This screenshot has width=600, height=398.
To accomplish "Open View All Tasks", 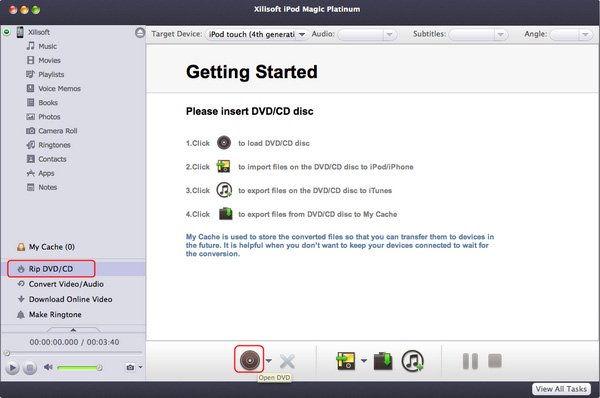I will point(561,389).
